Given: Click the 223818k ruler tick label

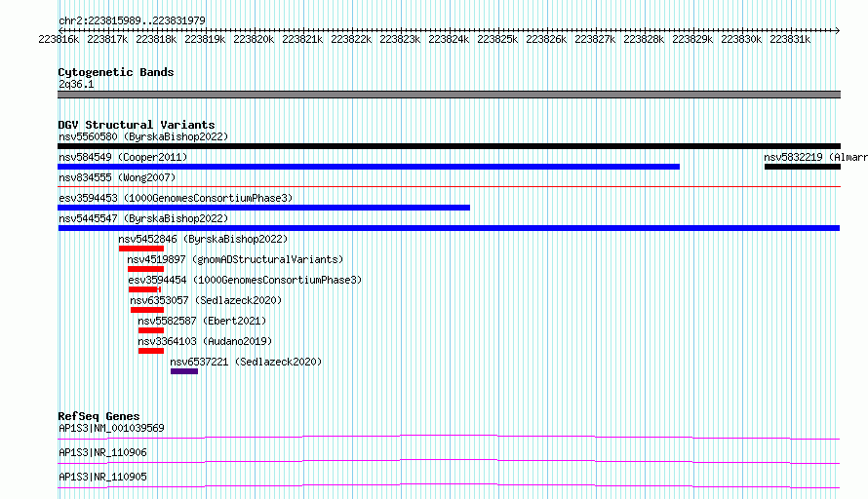Looking at the screenshot, I should pos(156,39).
